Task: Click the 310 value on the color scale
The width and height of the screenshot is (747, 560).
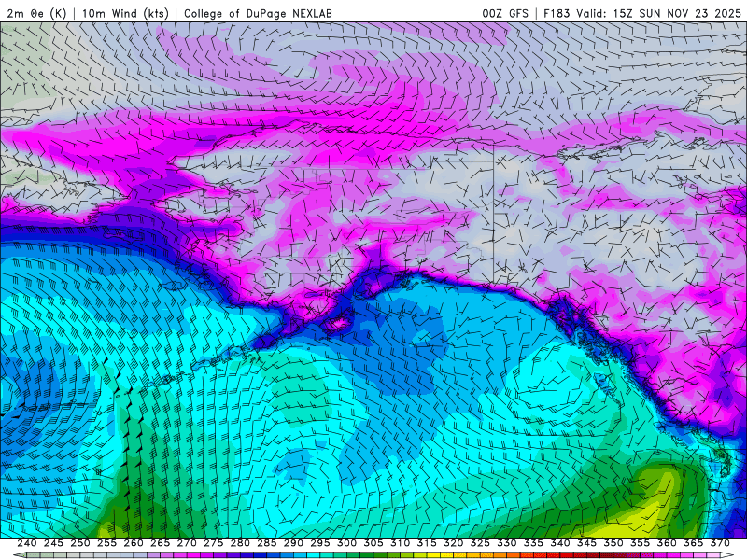Action: [401, 543]
